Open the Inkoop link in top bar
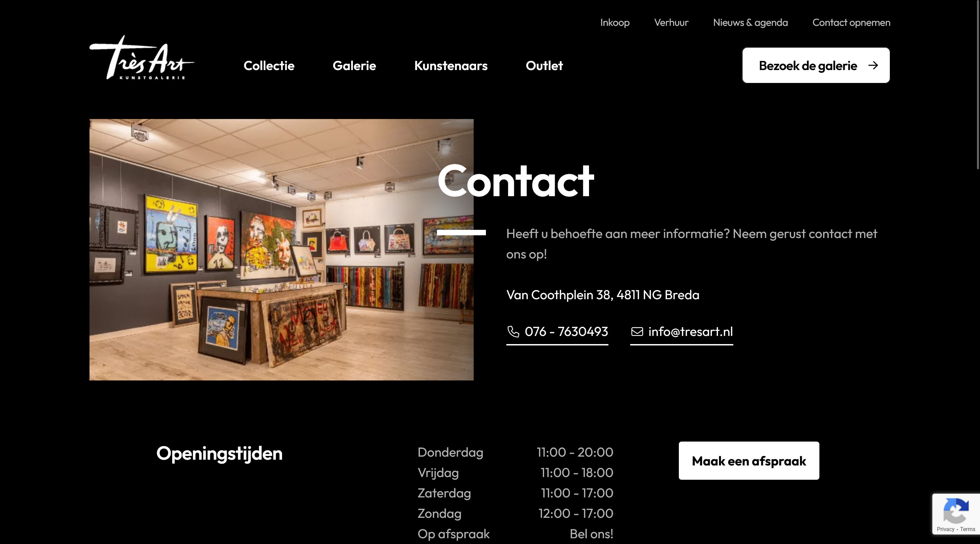 615,22
